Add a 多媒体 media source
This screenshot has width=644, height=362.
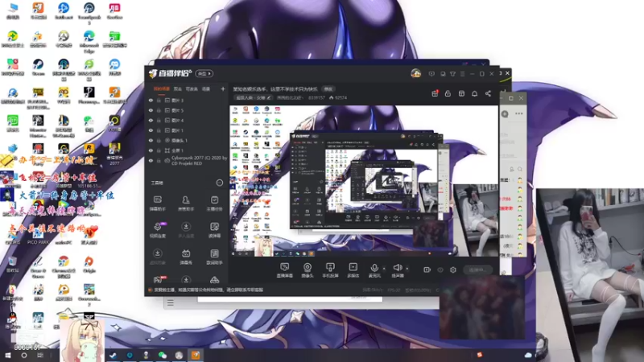click(353, 270)
